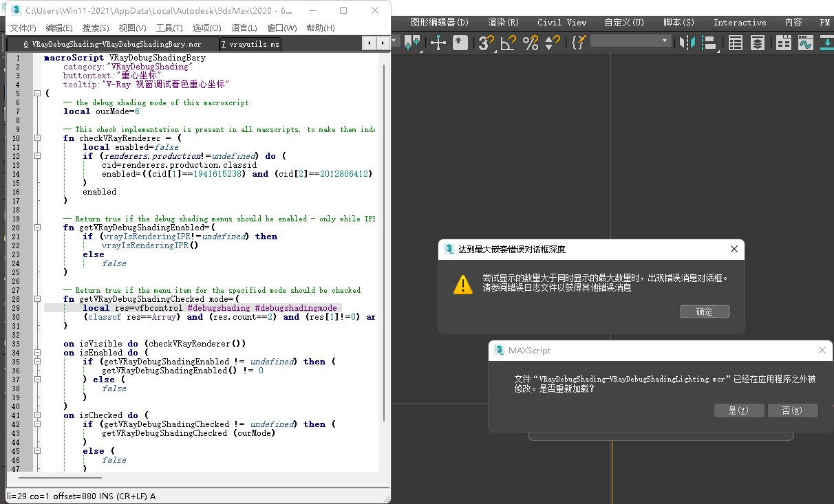Click 否(N) in MAXScript dialog
Image resolution: width=834 pixels, height=504 pixels.
(793, 410)
